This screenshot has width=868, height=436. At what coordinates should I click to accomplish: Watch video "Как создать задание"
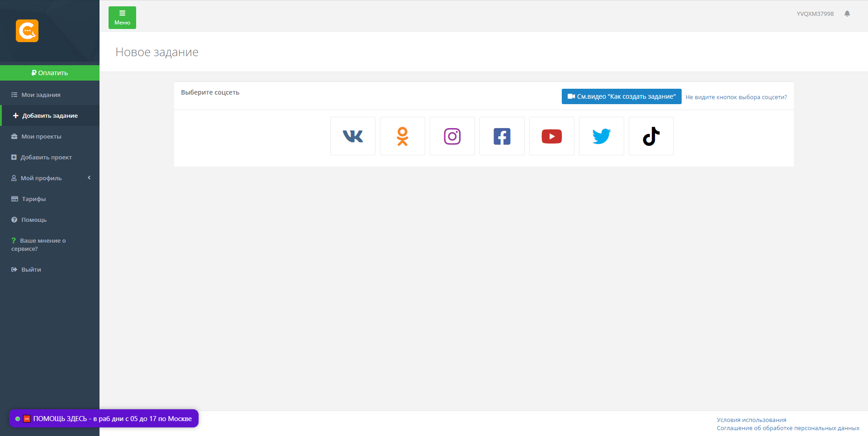621,96
